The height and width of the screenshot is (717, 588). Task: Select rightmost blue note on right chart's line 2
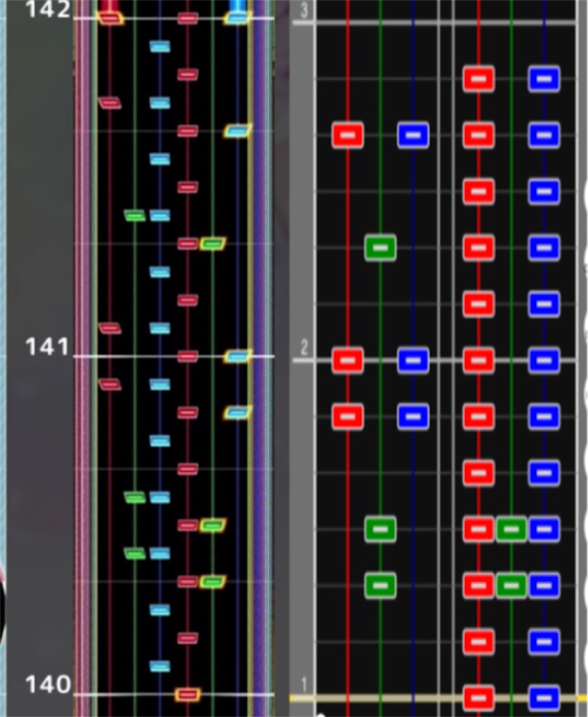click(544, 361)
